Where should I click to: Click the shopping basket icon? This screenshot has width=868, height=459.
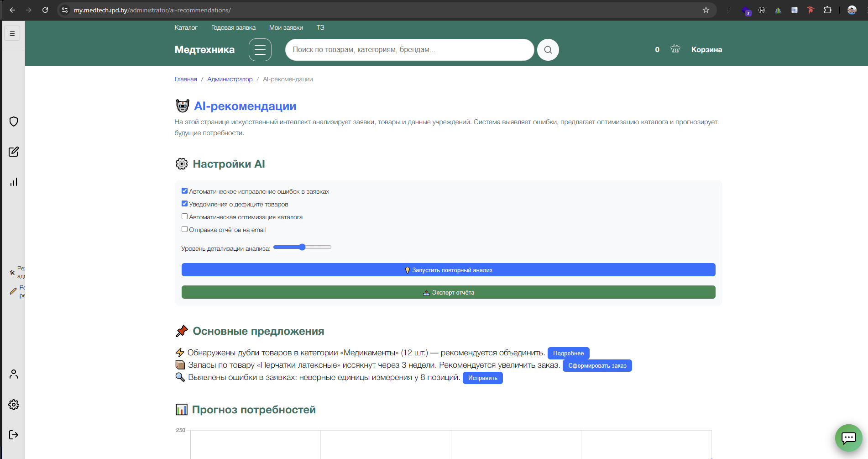pos(675,49)
